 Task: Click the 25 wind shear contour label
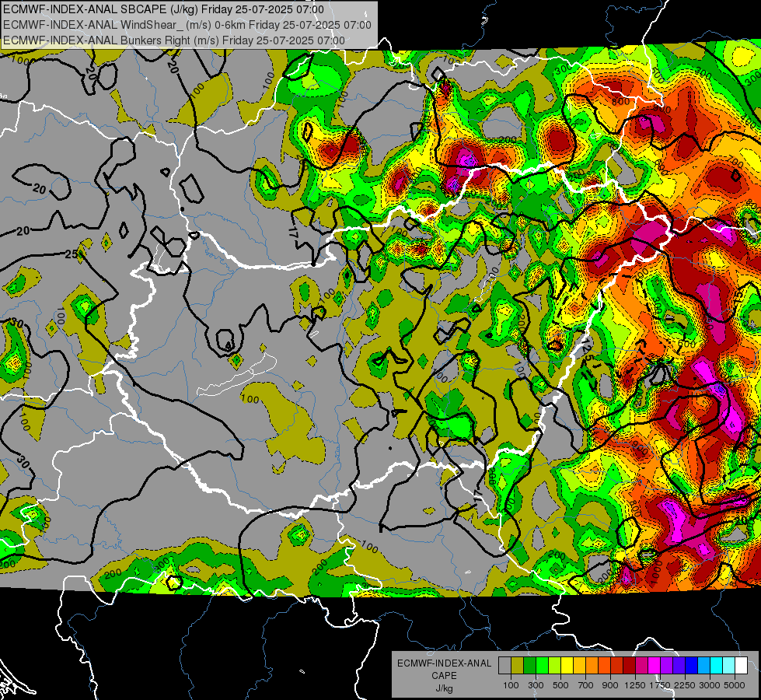tap(71, 254)
